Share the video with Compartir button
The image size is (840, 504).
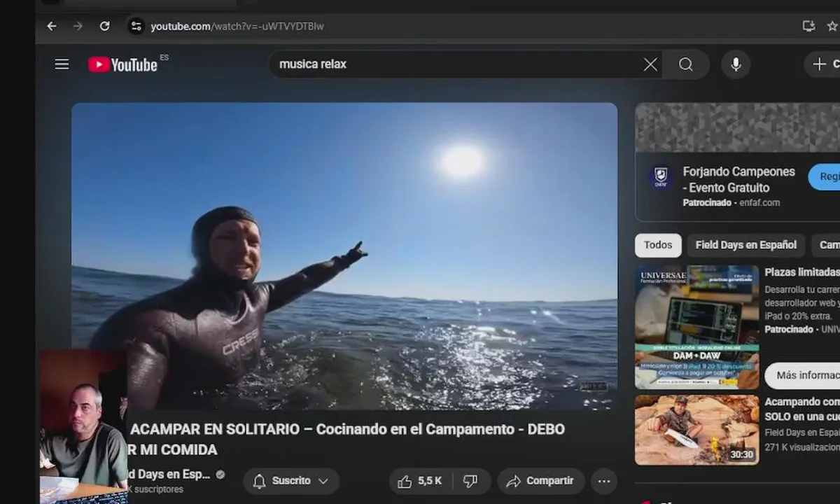click(x=540, y=481)
